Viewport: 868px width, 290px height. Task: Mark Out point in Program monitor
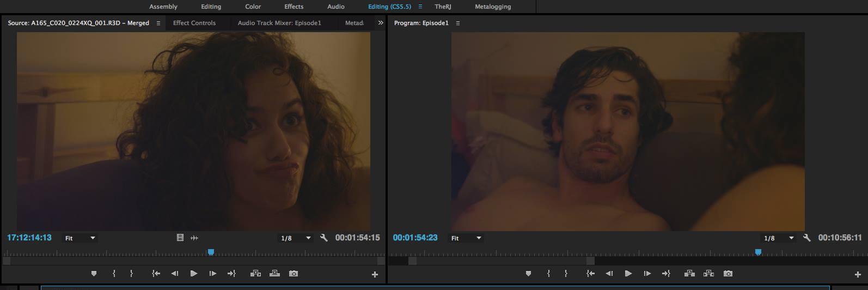click(566, 274)
